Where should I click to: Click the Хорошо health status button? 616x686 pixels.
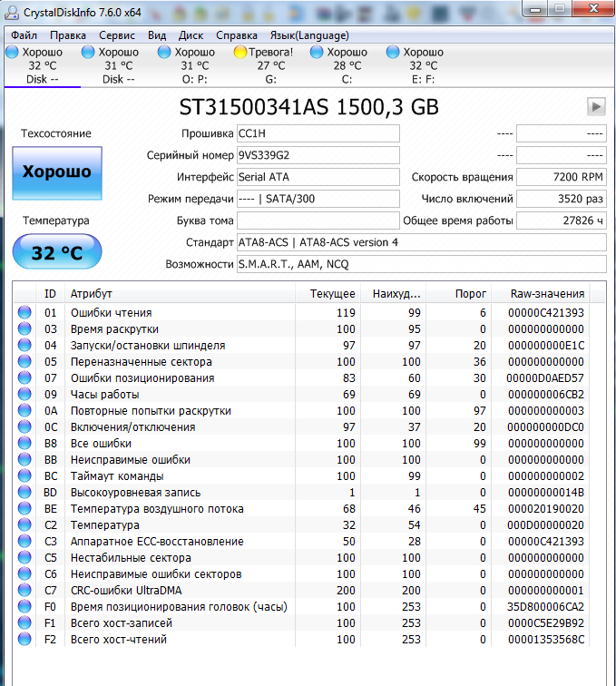[57, 172]
